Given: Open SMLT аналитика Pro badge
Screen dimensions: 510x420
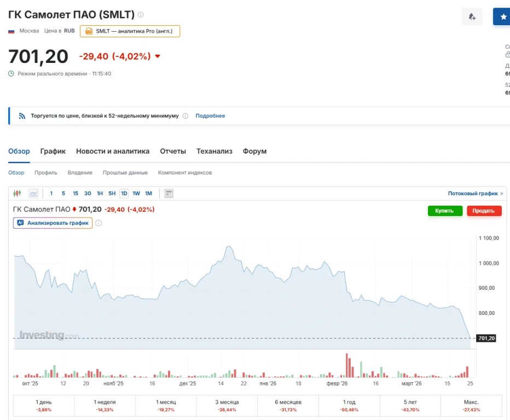Looking at the screenshot, I should click(x=130, y=31).
